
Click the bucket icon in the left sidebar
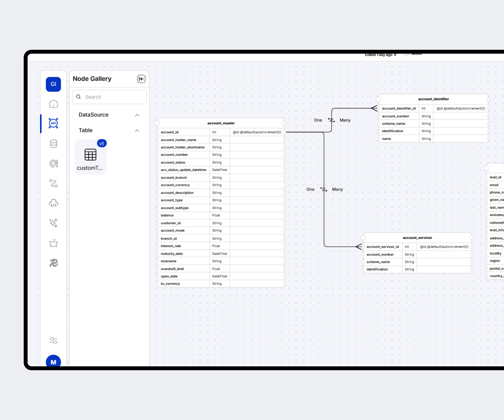tap(53, 243)
